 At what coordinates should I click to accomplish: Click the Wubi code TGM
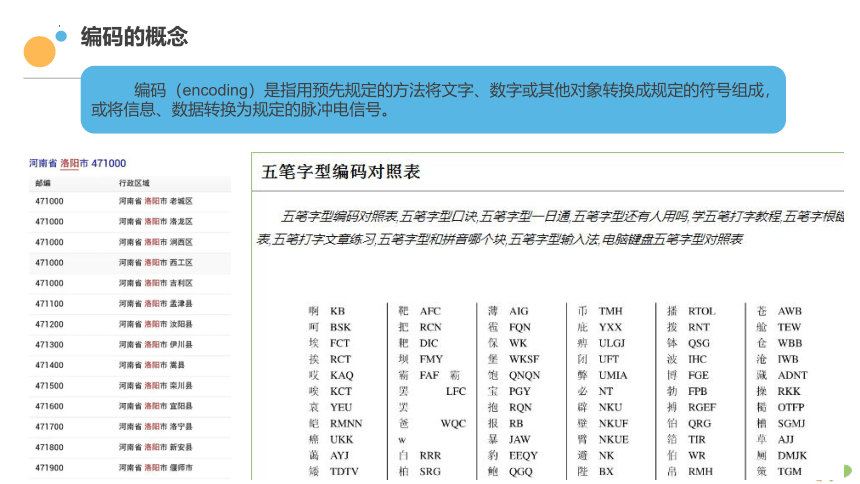click(789, 471)
